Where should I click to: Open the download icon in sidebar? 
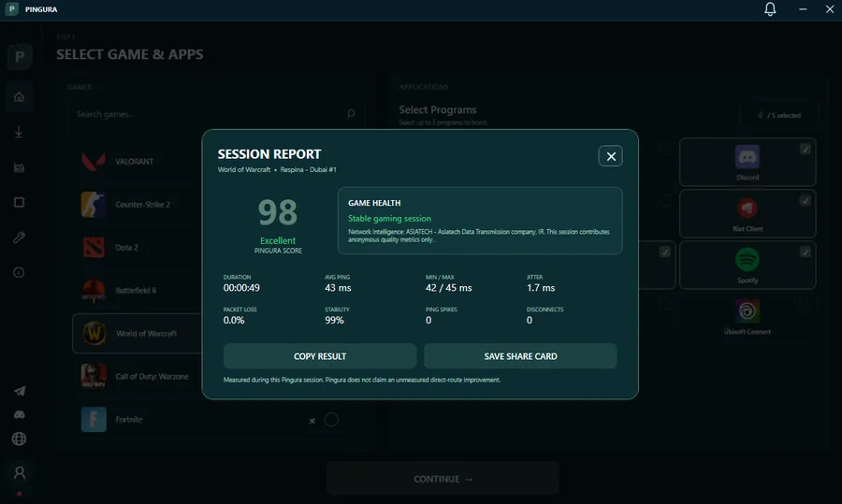19,132
